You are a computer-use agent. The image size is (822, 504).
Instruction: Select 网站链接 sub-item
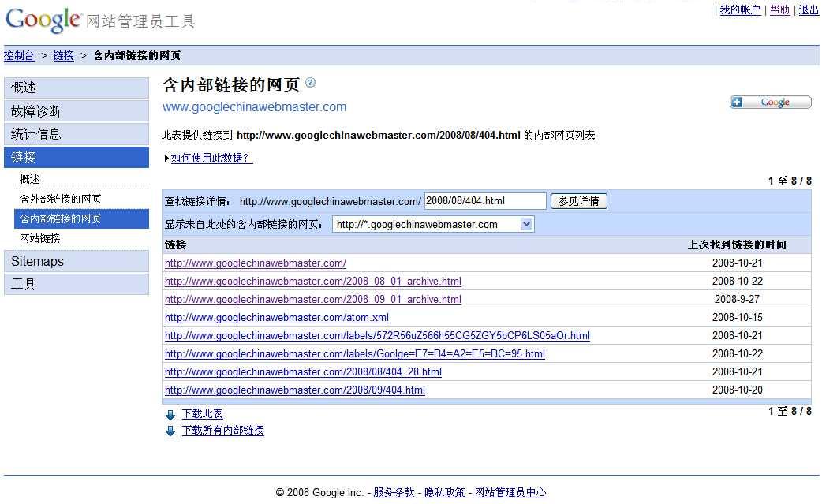click(x=40, y=238)
